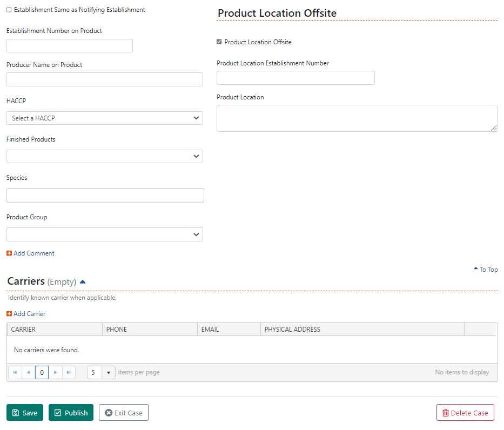Collapse the Carriers section arrow
Viewport: 504px width, 430px height.
pos(83,281)
